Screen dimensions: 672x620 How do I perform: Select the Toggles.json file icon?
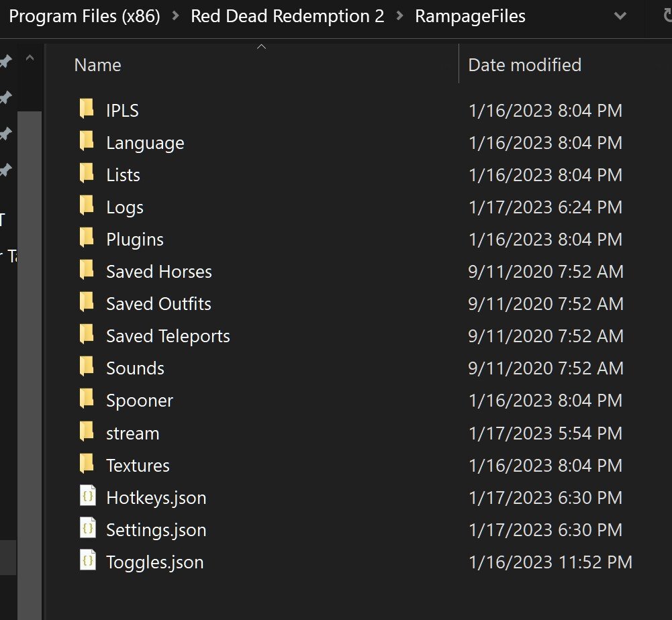[87, 562]
